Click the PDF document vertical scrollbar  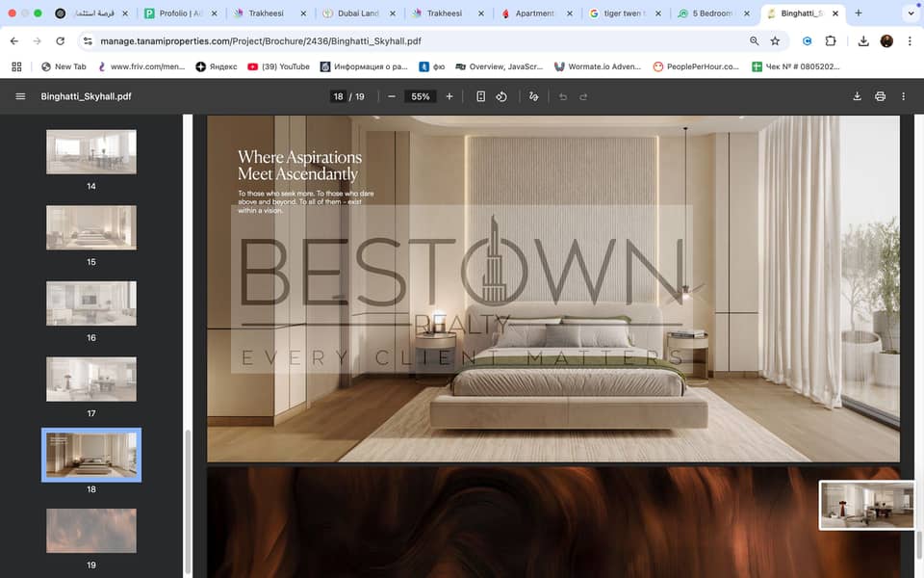coord(918,543)
